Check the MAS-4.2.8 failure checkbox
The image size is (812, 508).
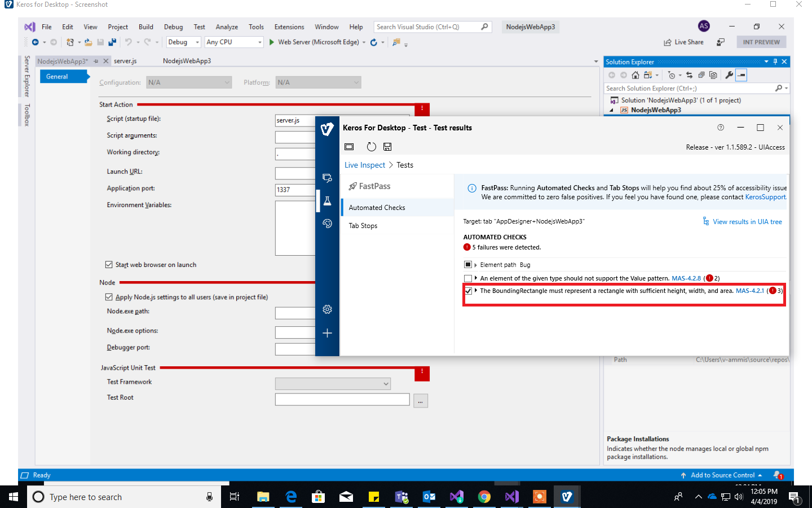point(468,278)
